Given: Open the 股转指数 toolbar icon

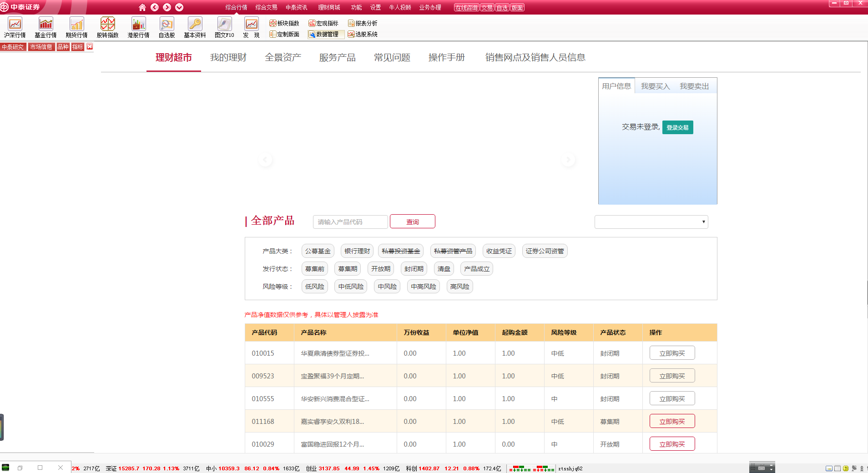Looking at the screenshot, I should pos(107,27).
